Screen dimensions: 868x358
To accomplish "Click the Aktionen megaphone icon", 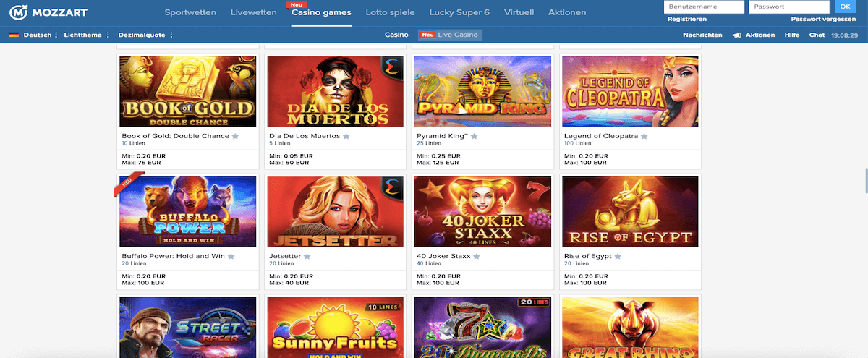I will pyautogui.click(x=736, y=35).
